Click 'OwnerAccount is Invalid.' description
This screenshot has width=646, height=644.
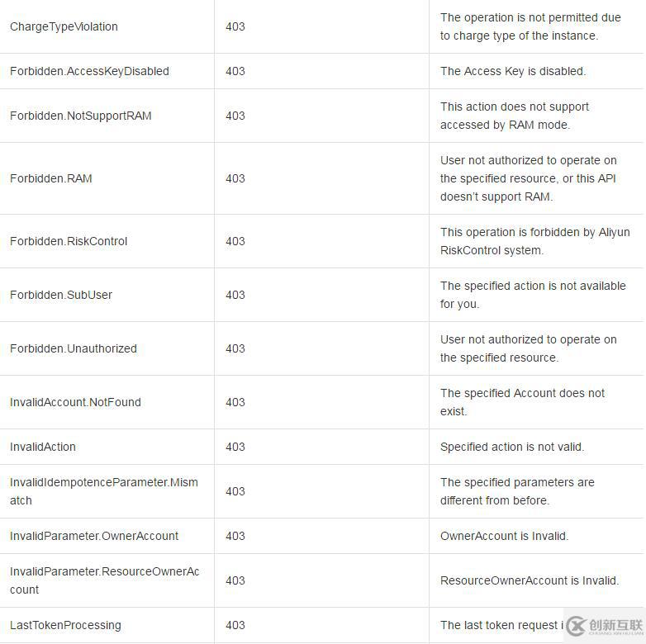pyautogui.click(x=504, y=536)
